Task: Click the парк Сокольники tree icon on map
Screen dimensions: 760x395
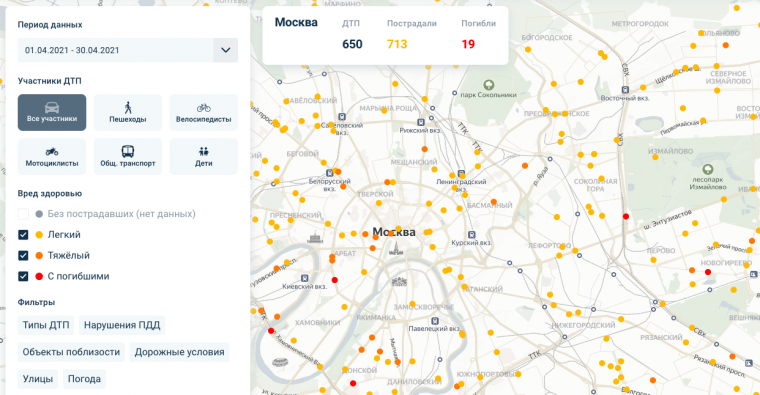Action: [489, 85]
